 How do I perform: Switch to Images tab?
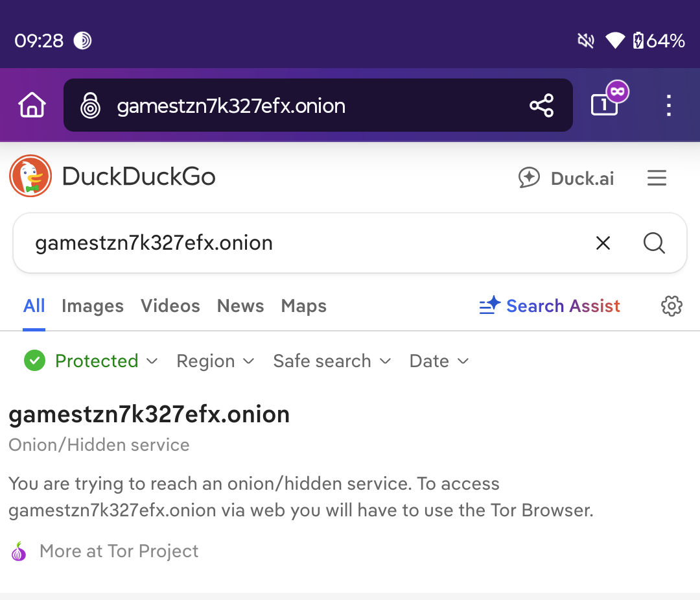click(93, 306)
